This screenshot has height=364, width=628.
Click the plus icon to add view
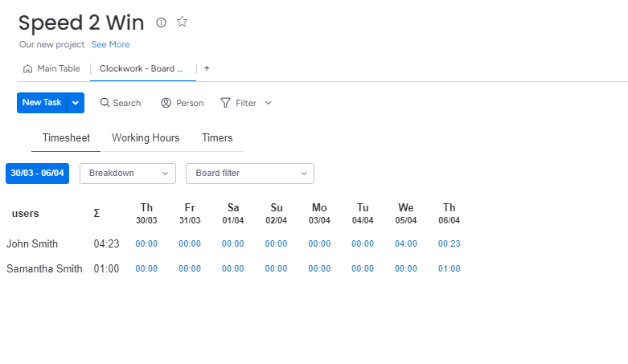[207, 68]
